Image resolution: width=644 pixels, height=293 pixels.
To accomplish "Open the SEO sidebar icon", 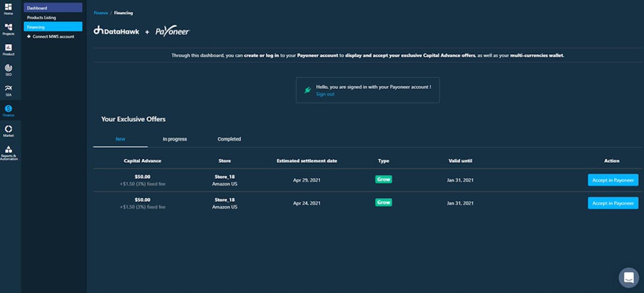I will (8, 68).
